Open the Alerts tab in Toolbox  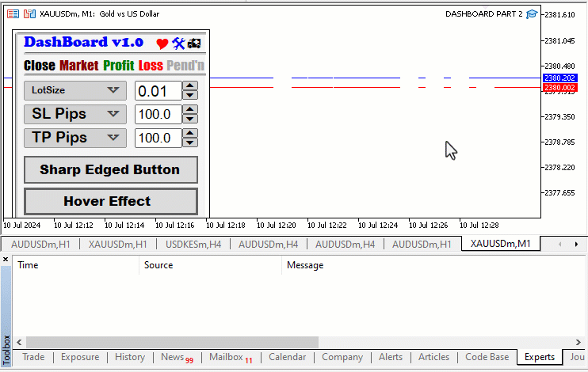(x=391, y=357)
